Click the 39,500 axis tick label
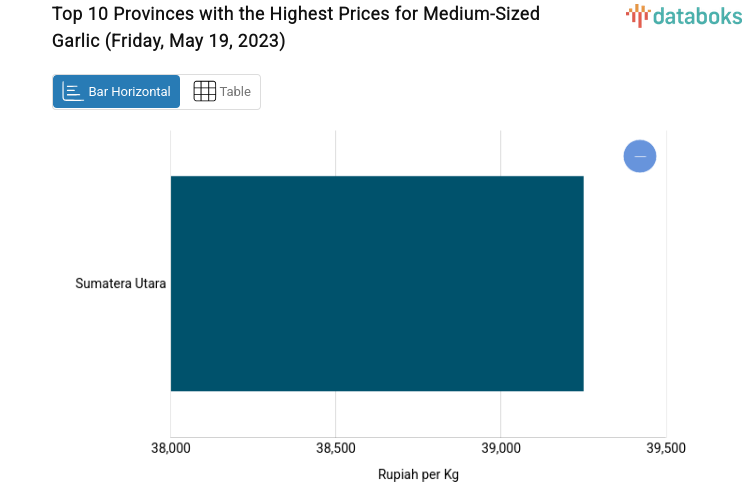The height and width of the screenshot is (498, 753). tap(666, 449)
